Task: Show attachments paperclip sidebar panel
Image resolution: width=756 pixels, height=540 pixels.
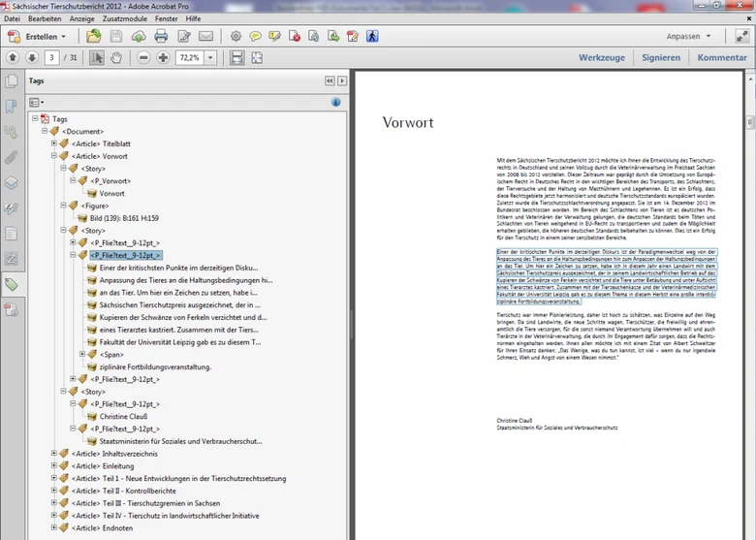Action: (11, 157)
